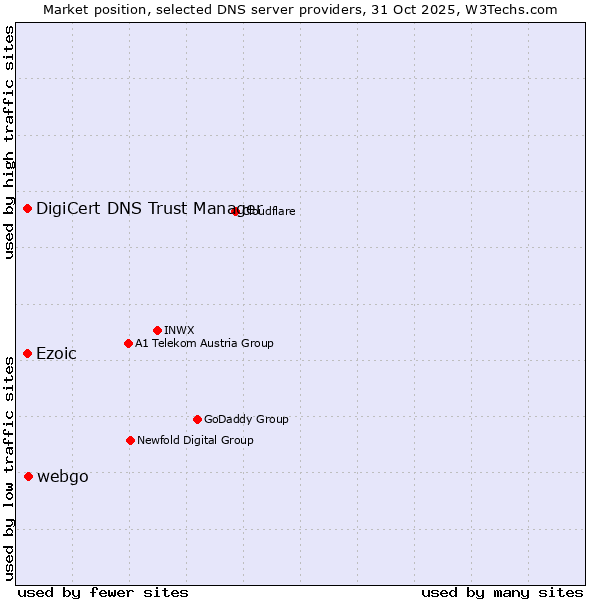
Task: Select the red Ezoic data point
Action: click(x=28, y=353)
